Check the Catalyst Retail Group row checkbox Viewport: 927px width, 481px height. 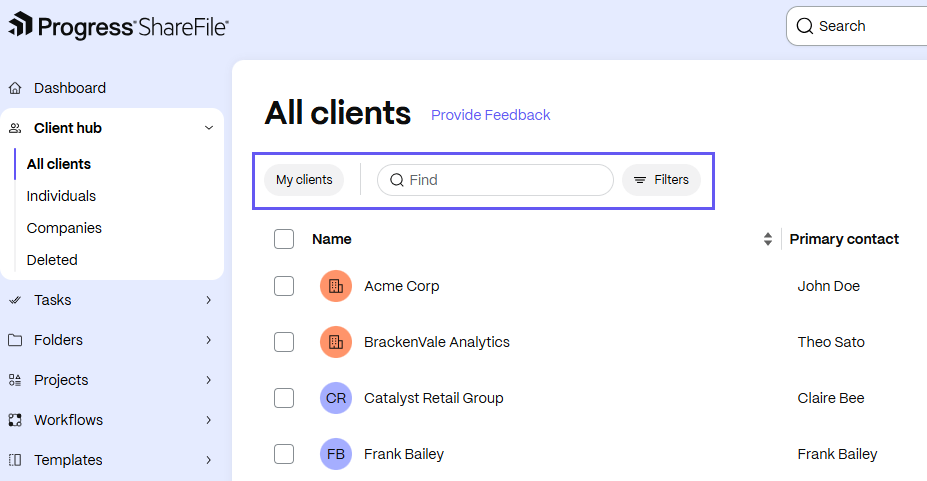[x=284, y=398]
